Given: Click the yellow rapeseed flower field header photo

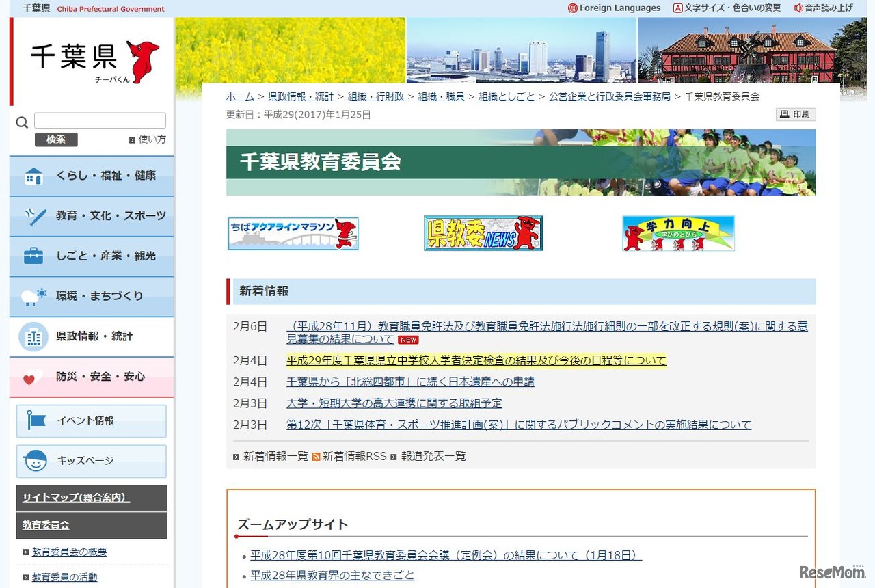Looking at the screenshot, I should (290, 50).
